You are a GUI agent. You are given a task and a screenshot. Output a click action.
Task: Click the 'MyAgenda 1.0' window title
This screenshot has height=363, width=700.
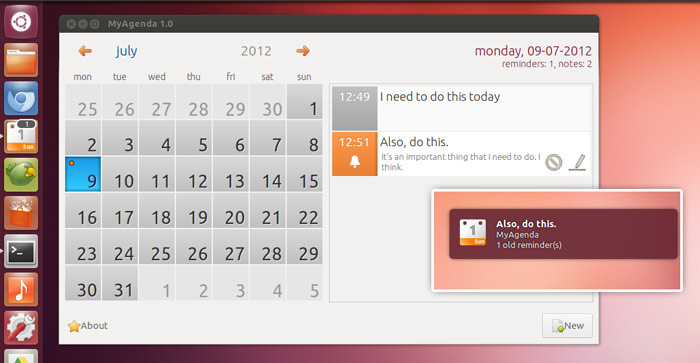(x=140, y=24)
